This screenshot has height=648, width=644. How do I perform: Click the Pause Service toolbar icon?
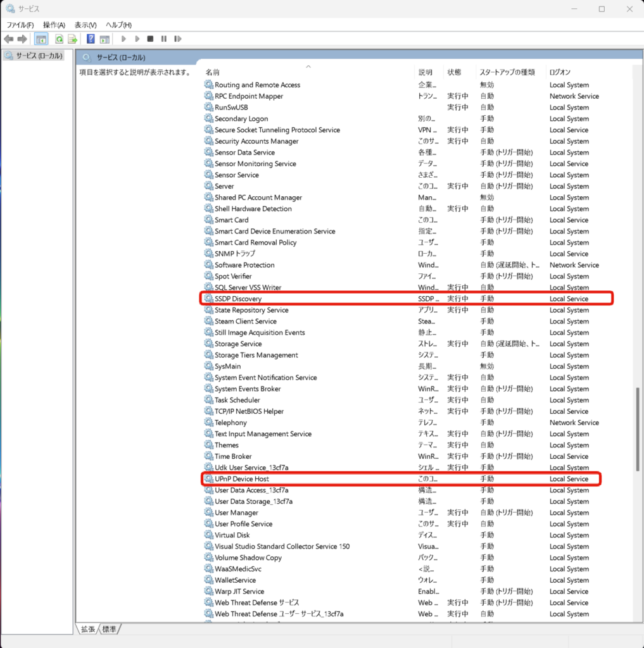point(164,39)
